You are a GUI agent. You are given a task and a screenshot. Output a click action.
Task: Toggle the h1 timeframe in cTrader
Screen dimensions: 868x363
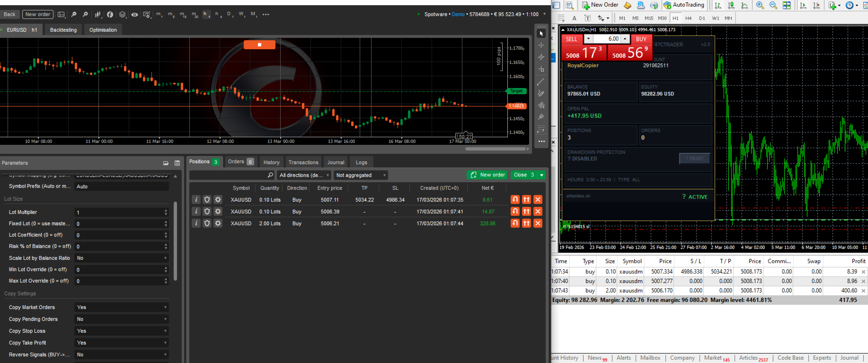[206, 15]
